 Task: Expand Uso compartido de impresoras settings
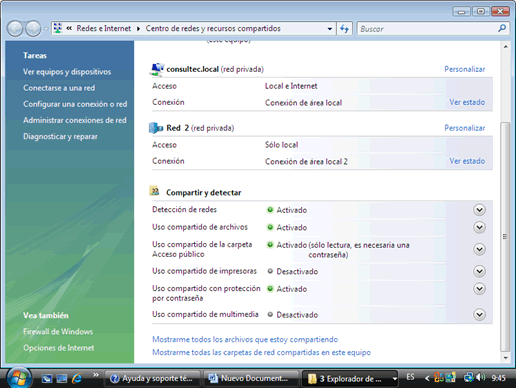479,271
